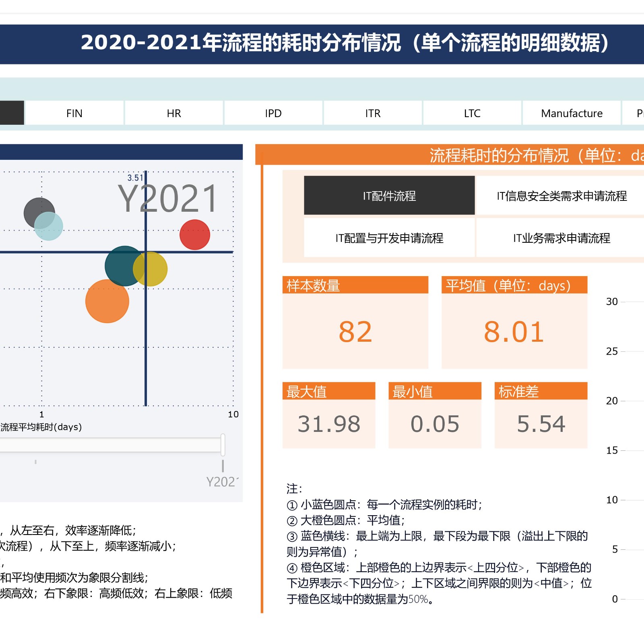Click the red bubble in the scatter chart
The image size is (644, 644).
coord(195,235)
